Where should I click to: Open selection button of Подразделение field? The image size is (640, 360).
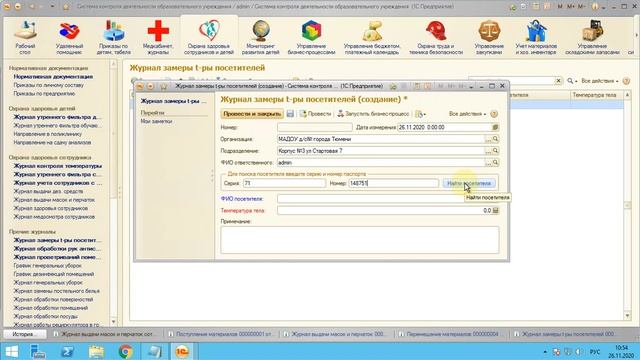(488, 151)
